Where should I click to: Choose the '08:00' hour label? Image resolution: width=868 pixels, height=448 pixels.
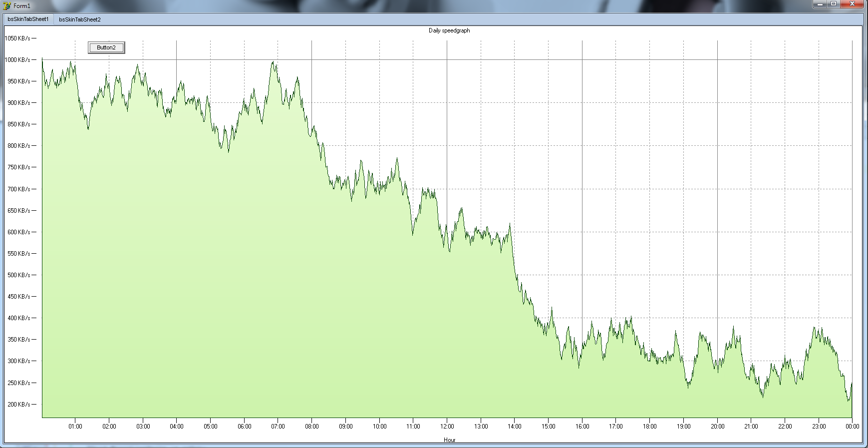tap(312, 427)
